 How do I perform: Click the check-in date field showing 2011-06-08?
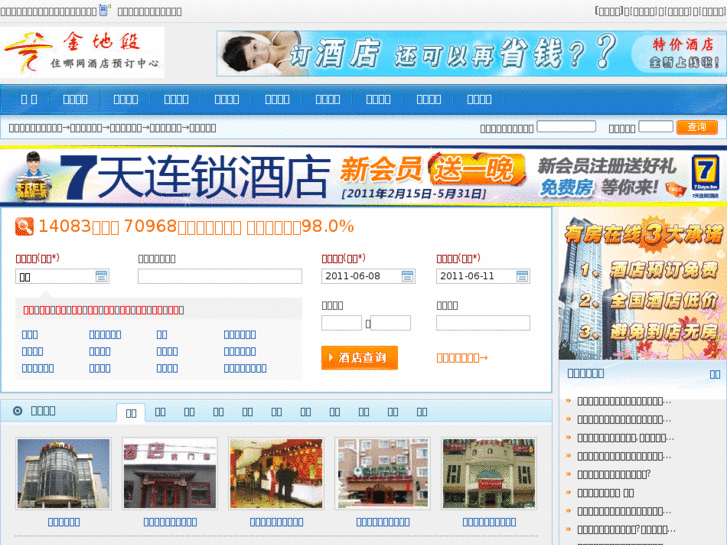(368, 276)
